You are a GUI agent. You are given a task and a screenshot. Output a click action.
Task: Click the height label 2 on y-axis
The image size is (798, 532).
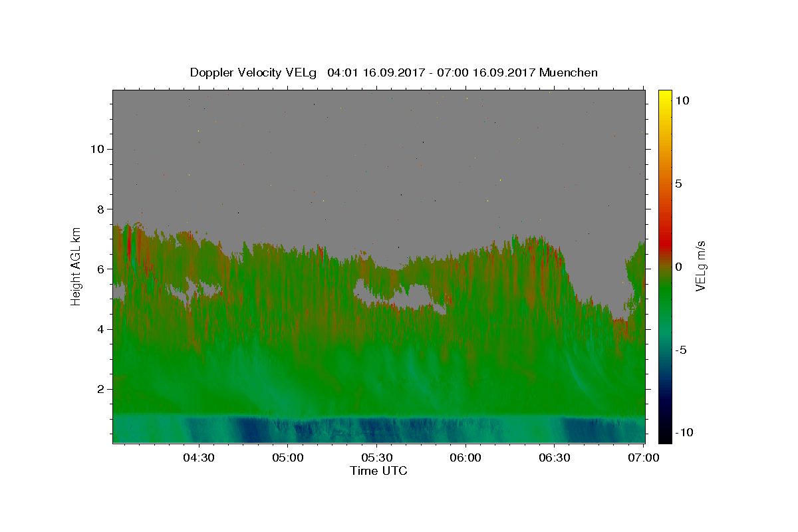tap(99, 389)
